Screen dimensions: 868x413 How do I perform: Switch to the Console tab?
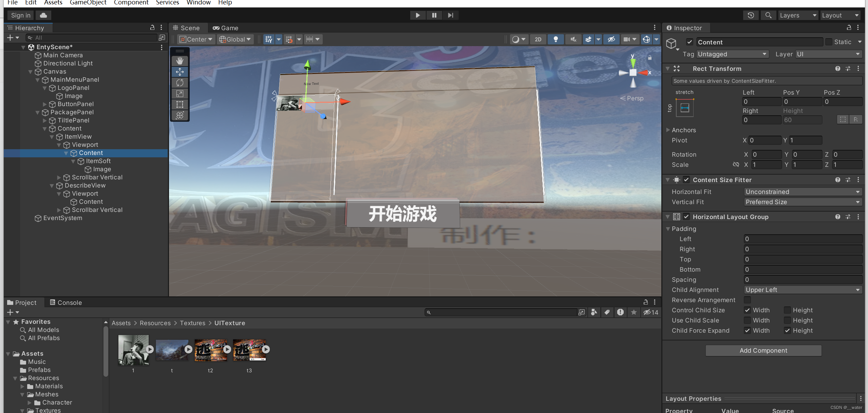(x=66, y=302)
